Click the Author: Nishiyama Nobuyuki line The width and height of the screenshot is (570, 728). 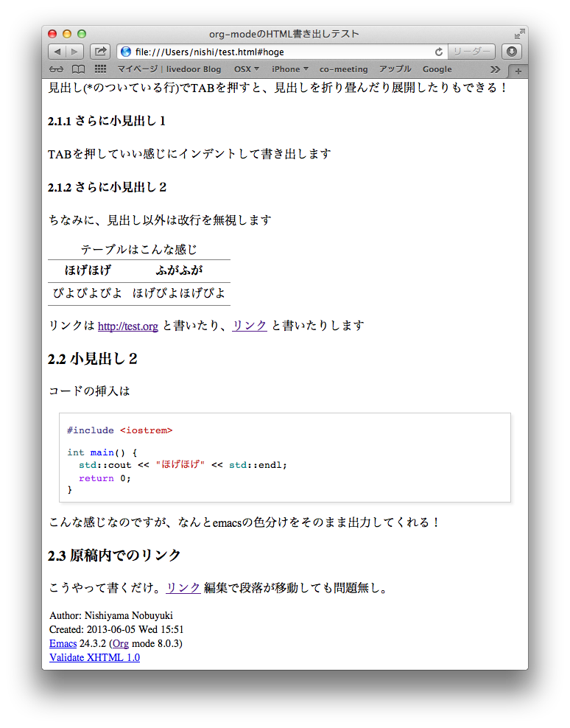click(111, 616)
